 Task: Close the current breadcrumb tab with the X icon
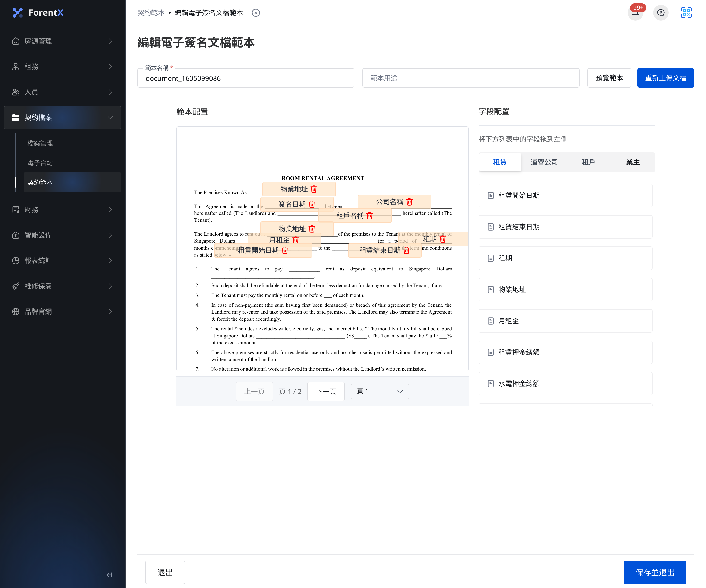[x=256, y=13]
